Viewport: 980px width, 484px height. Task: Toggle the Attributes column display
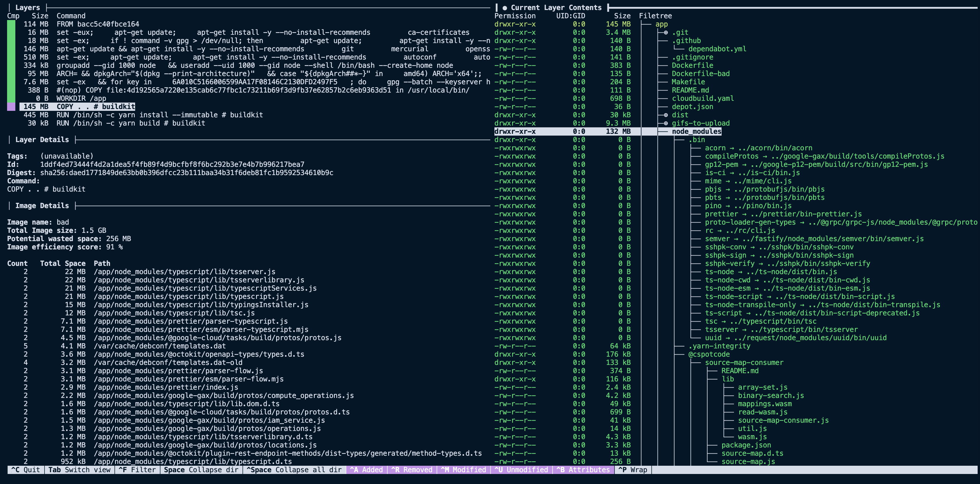point(583,470)
